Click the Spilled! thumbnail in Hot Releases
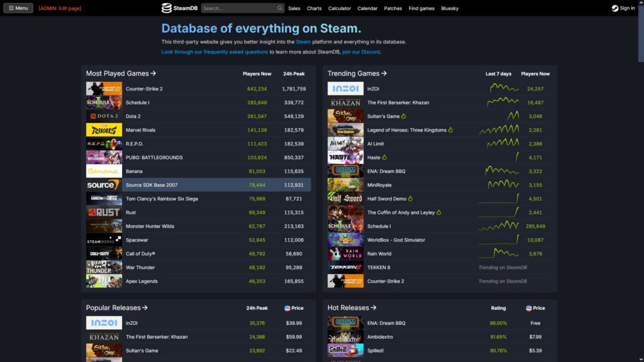 coord(345,351)
